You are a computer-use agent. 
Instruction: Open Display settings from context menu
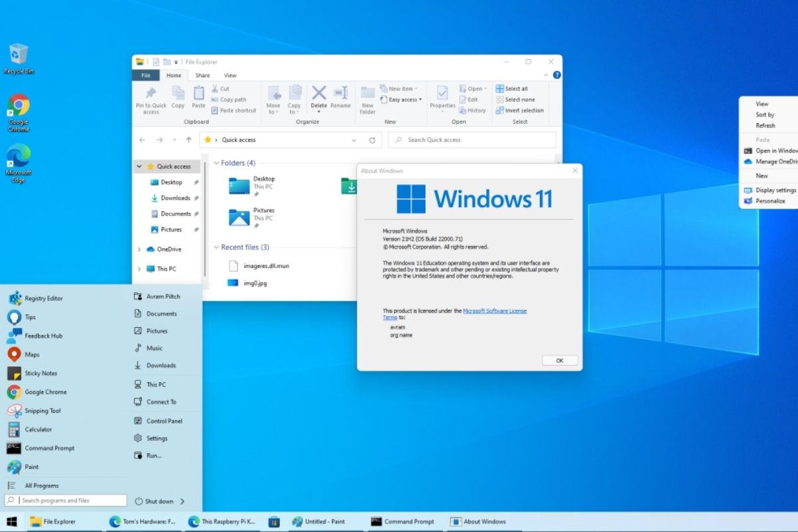pyautogui.click(x=770, y=190)
